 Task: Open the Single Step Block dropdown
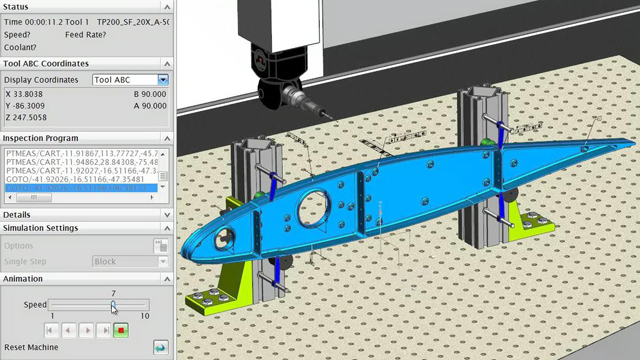[163, 262]
